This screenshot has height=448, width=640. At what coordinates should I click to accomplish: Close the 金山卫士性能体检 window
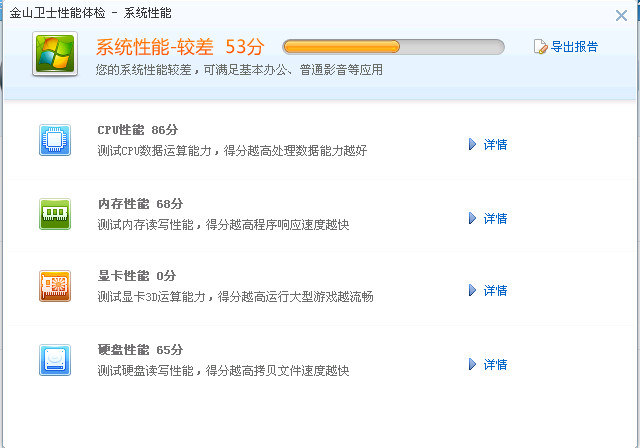click(x=621, y=16)
